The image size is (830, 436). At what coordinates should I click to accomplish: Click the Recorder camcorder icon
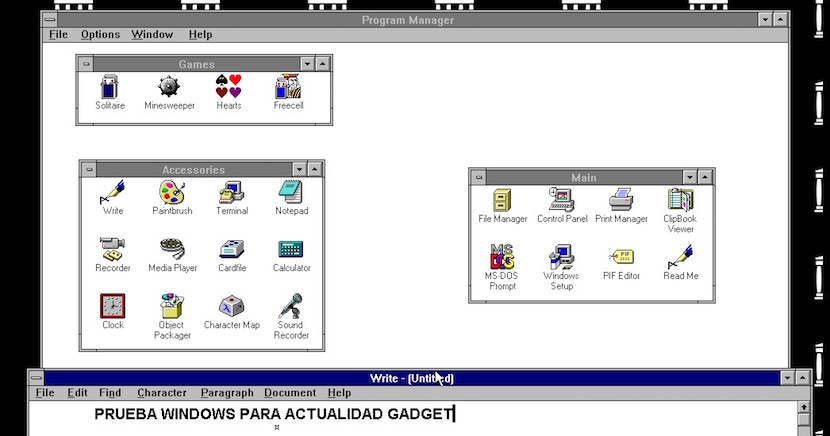[113, 249]
